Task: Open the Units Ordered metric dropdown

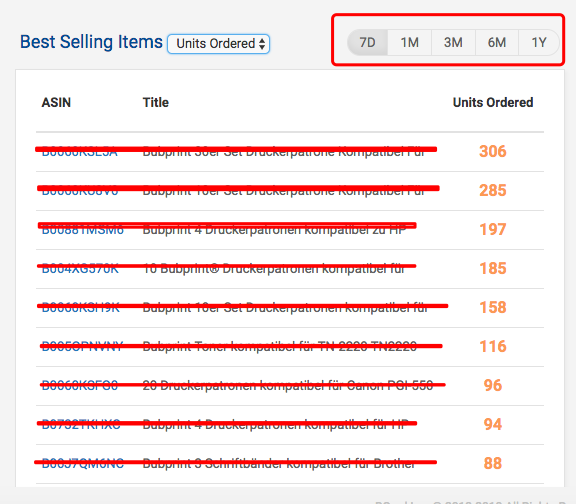Action: (219, 44)
